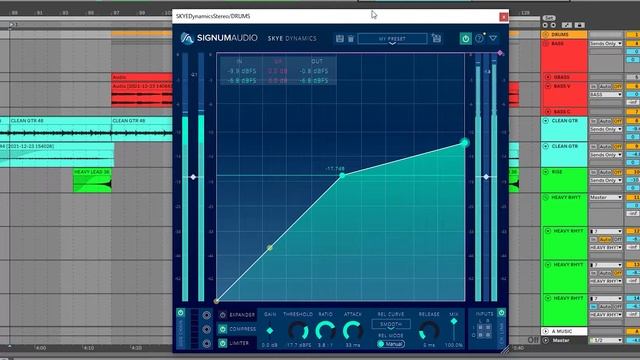The image size is (640, 360).
Task: Click the listen circle beside Expander
Action: [207, 315]
